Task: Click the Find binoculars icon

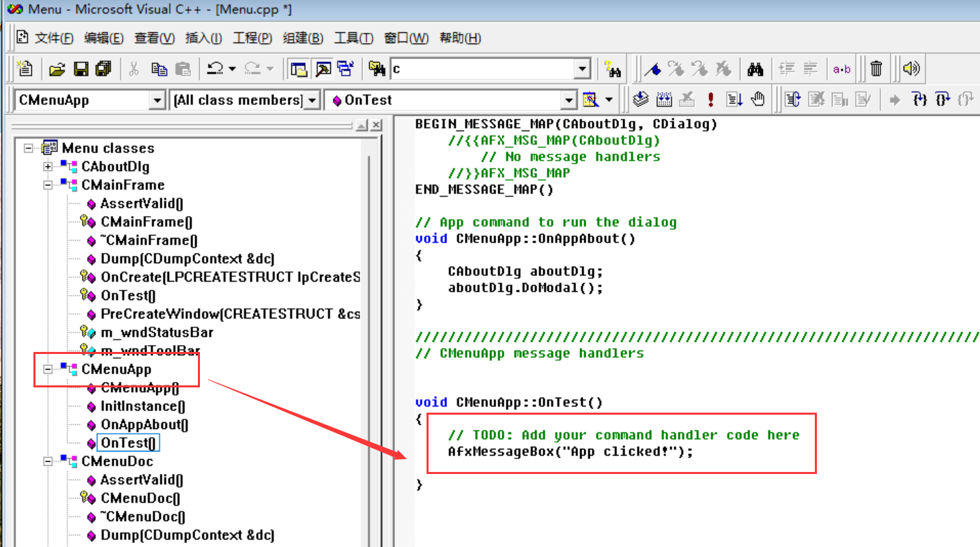Action: click(755, 69)
